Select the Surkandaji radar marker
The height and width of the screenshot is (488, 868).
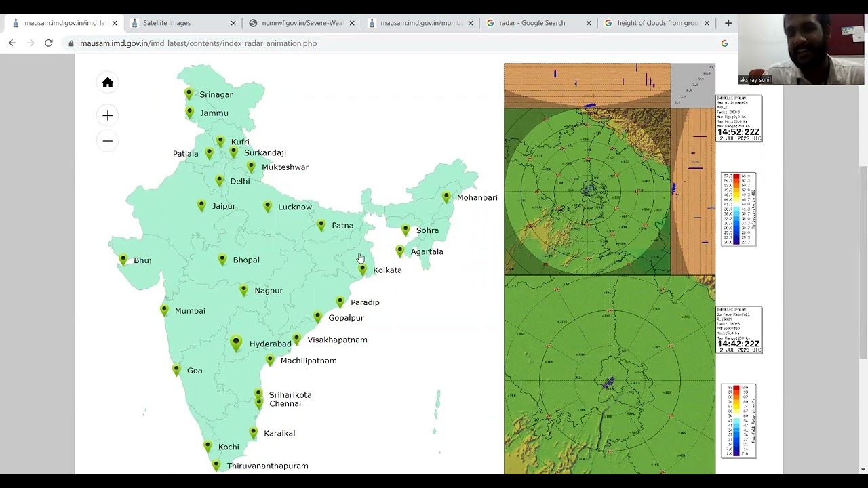click(233, 152)
